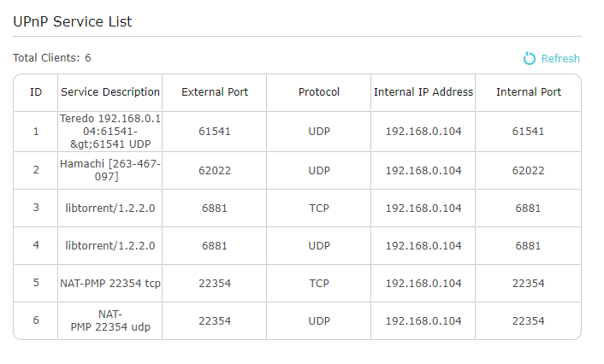This screenshot has height=364, width=604.
Task: Click the External Port column header
Action: click(x=215, y=92)
